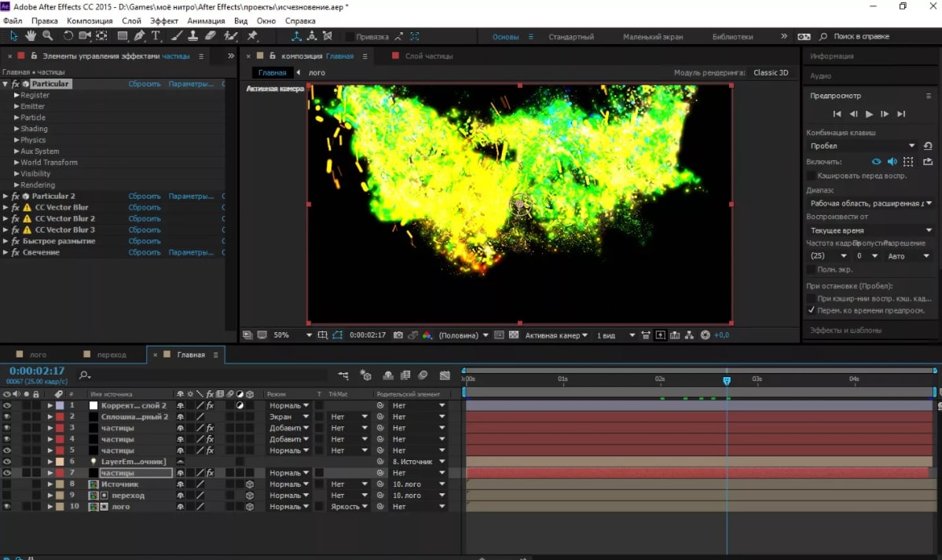Activate the Horizontal Type tool
Viewport: 942px width, 560px height.
tap(156, 36)
